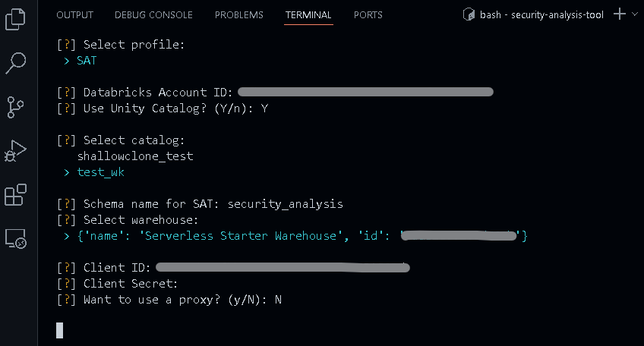Expand the launch profile dropdown chevron
The width and height of the screenshot is (644, 346).
click(635, 14)
